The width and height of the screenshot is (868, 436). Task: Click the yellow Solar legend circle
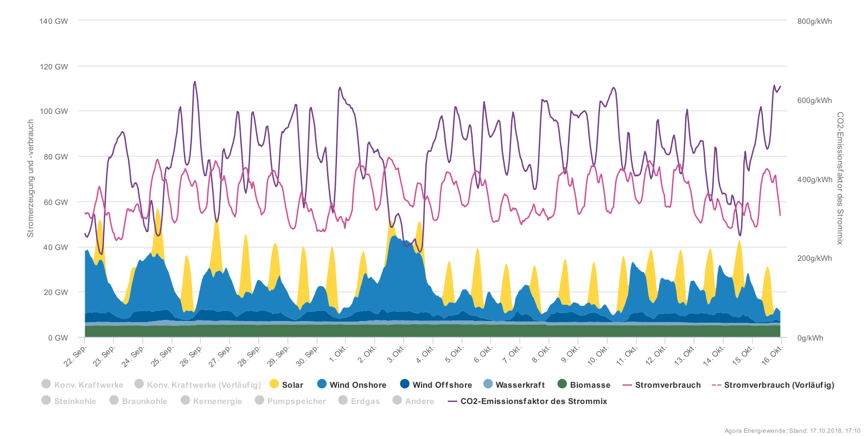(x=274, y=384)
